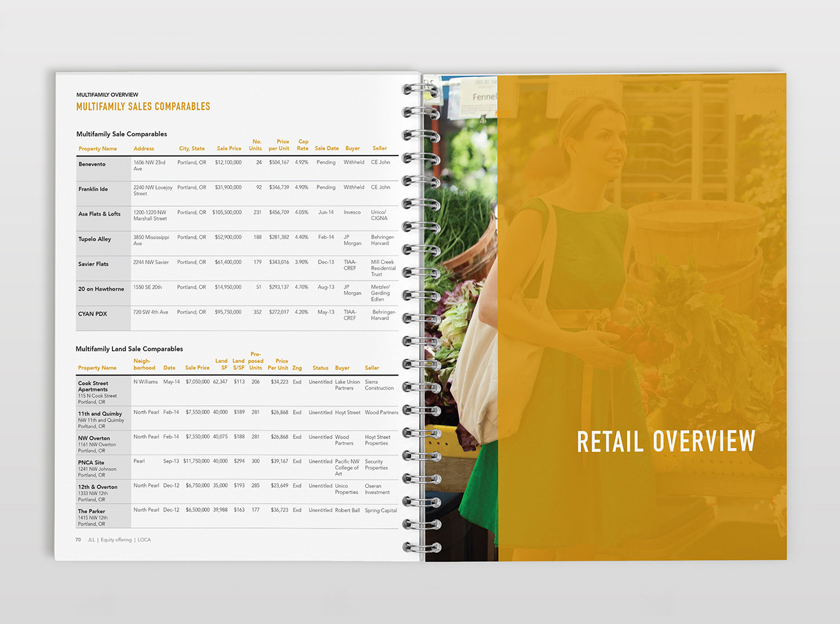
Task: Click the 'Tupelo Alley' property name
Action: pos(95,239)
